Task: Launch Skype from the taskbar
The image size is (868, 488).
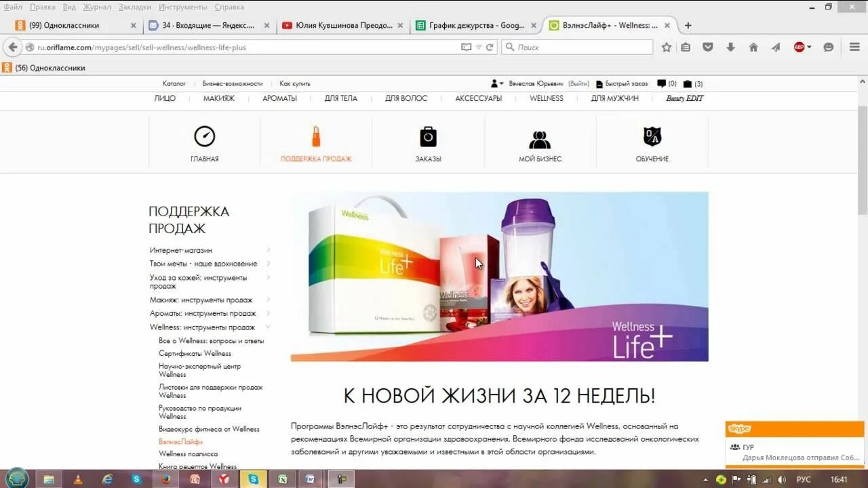Action: coord(254,479)
